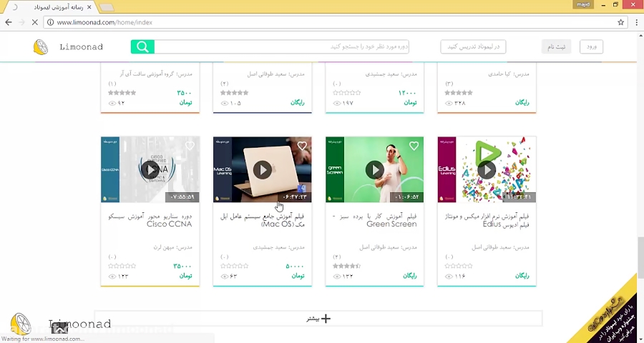Viewport: 644px width, 343px height.
Task: Click the Mac OS price ۵۰۰۰۰
Action: tap(295, 267)
